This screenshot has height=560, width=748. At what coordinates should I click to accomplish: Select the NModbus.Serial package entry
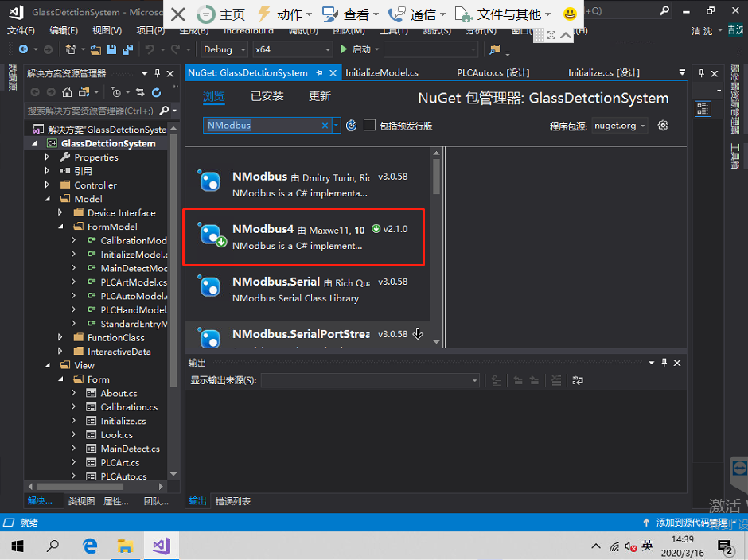(x=308, y=290)
